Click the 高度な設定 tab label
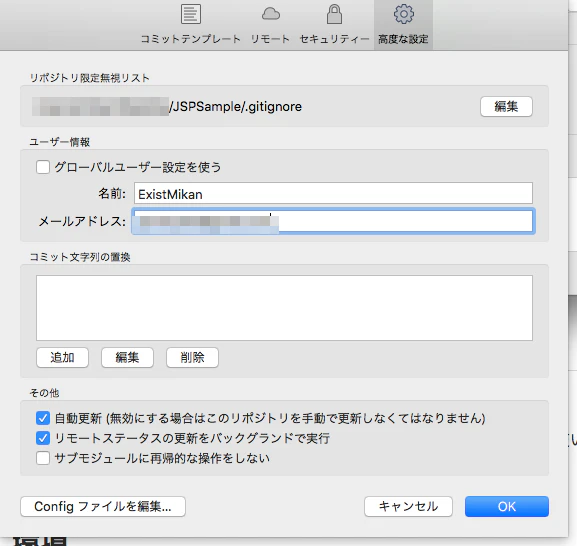Screen dimensions: 577x546 click(403, 39)
